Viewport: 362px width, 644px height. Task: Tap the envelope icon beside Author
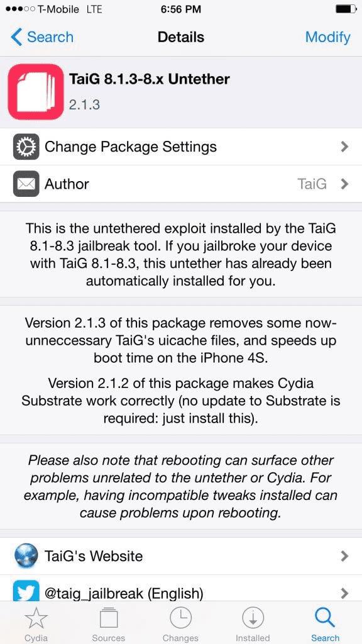pyautogui.click(x=26, y=184)
